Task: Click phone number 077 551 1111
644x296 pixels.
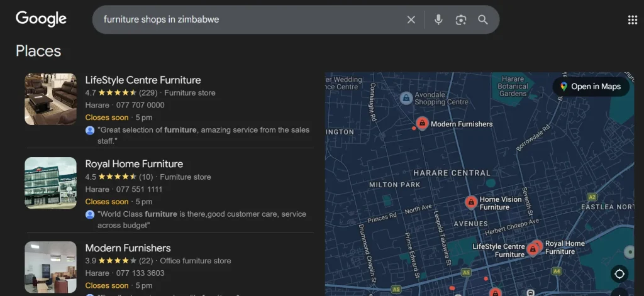Action: tap(139, 189)
